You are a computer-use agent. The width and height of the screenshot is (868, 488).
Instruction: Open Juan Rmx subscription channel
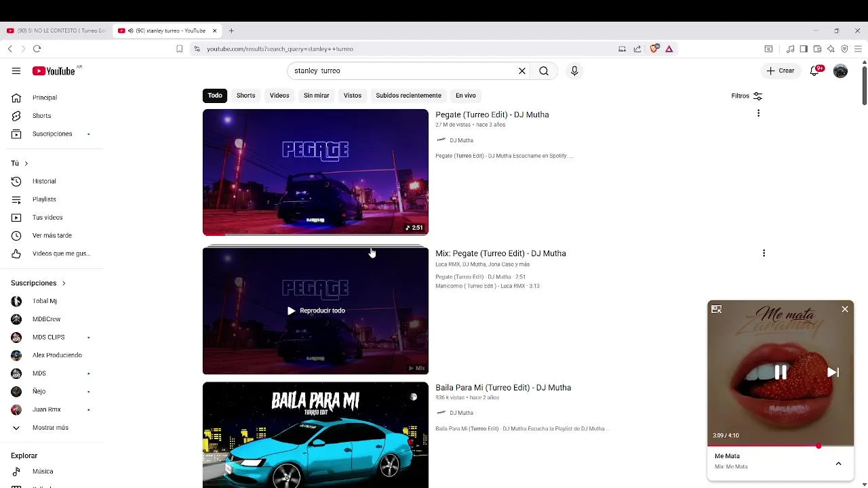[51, 409]
